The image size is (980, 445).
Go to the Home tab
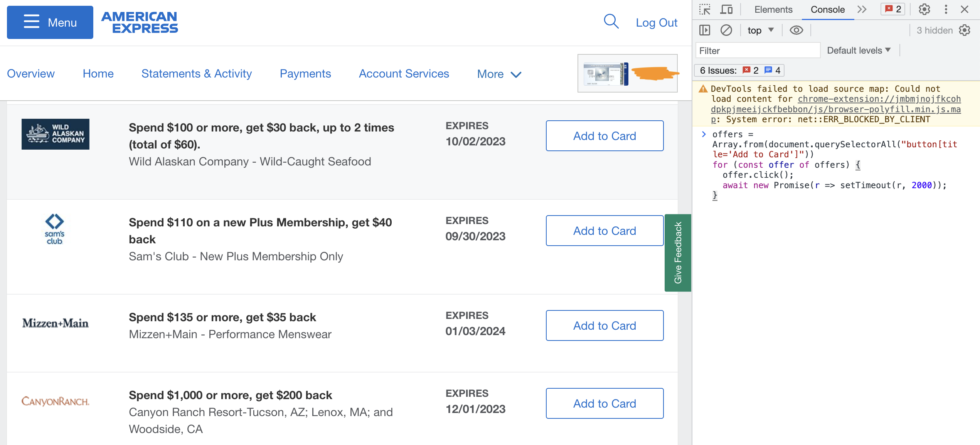tap(98, 74)
